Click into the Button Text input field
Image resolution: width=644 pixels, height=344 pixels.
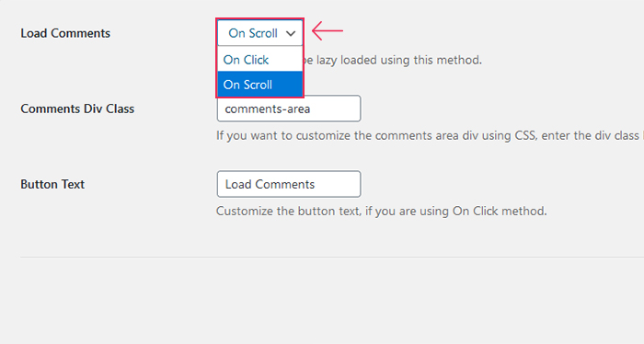[x=289, y=184]
